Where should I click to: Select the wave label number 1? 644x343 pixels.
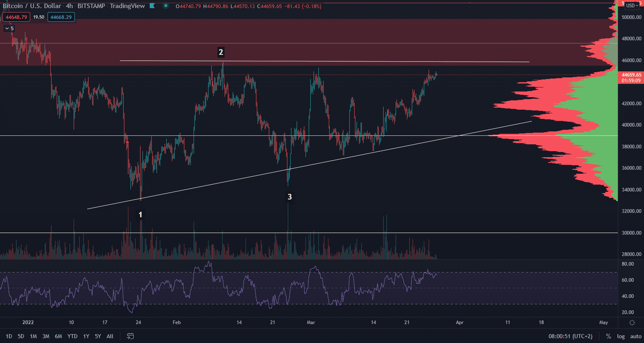(x=140, y=214)
